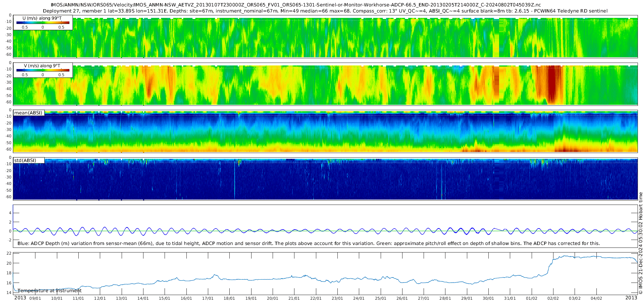Click the 'Temperature at instrument' label

pyautogui.click(x=50, y=291)
